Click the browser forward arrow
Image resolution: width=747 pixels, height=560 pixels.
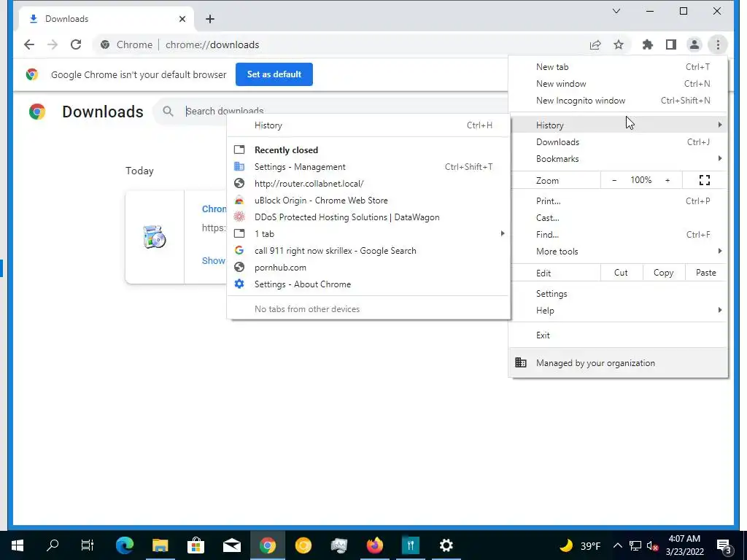click(x=53, y=44)
